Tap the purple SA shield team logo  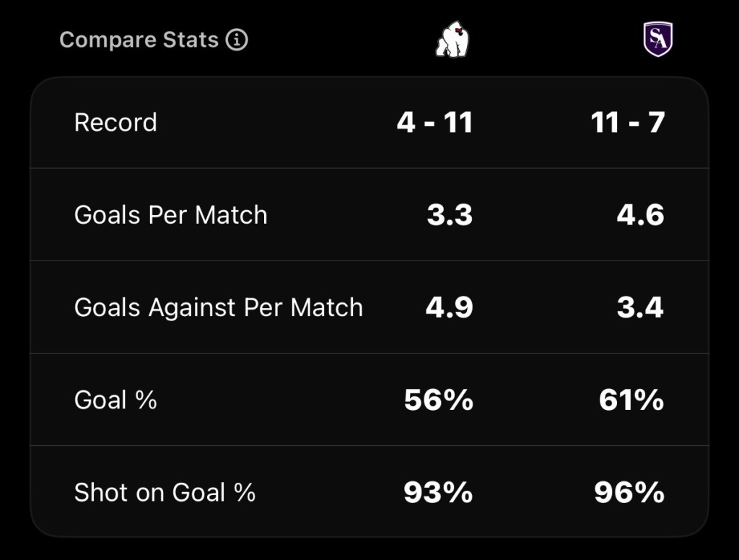click(x=657, y=39)
